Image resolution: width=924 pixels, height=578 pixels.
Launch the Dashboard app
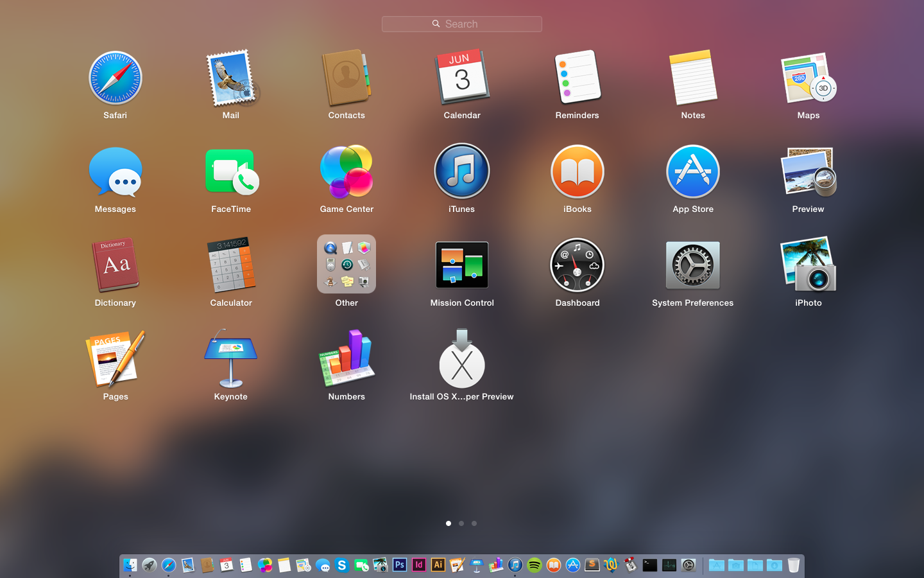[x=577, y=265]
